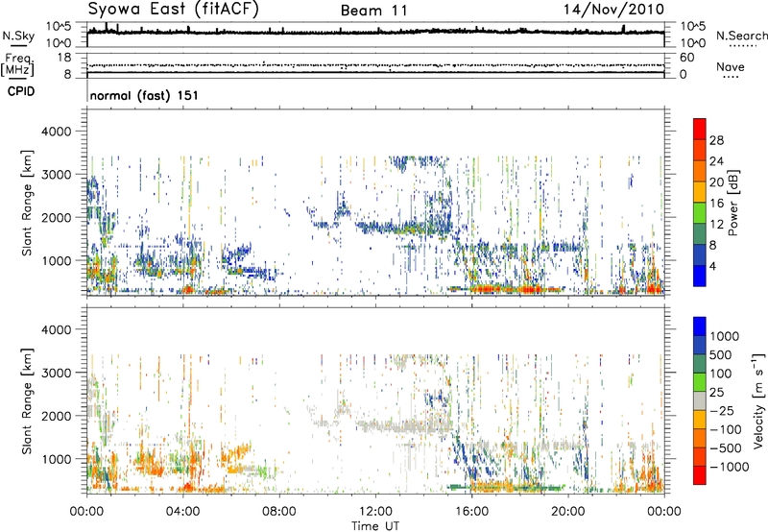Click the '-500' value on the velocity color bar
The height and width of the screenshot is (532, 768).
725,448
